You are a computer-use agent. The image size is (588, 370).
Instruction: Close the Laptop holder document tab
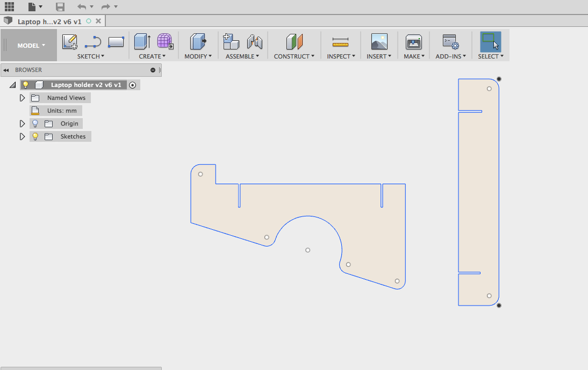(98, 21)
